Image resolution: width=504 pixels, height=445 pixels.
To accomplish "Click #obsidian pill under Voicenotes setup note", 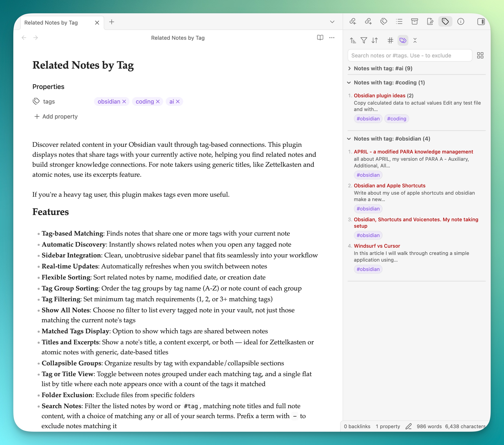I will click(368, 235).
